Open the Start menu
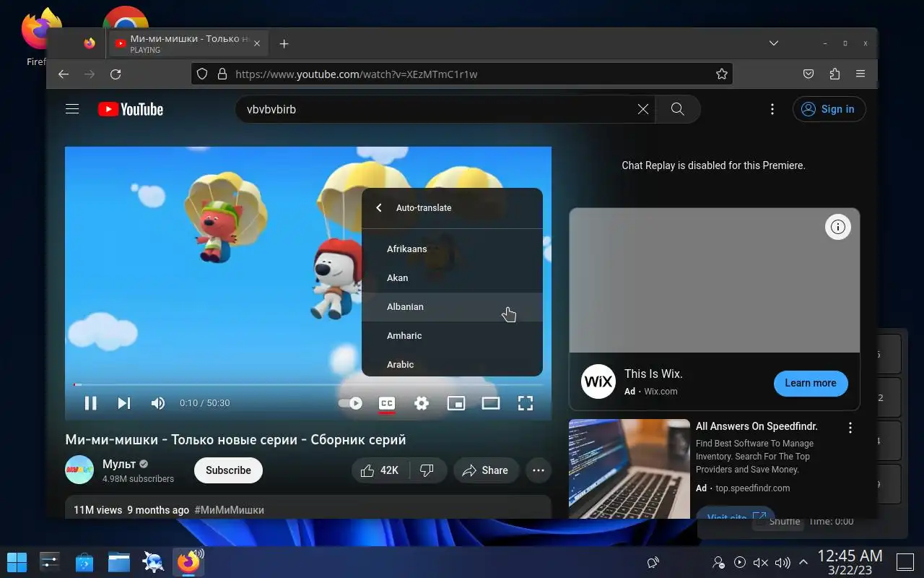Viewport: 924px width, 578px height. click(17, 561)
